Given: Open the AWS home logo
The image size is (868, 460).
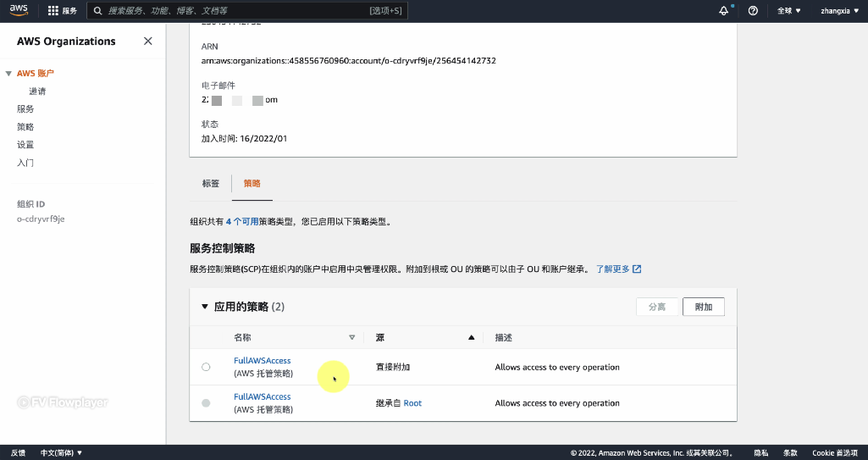Looking at the screenshot, I should (x=19, y=10).
